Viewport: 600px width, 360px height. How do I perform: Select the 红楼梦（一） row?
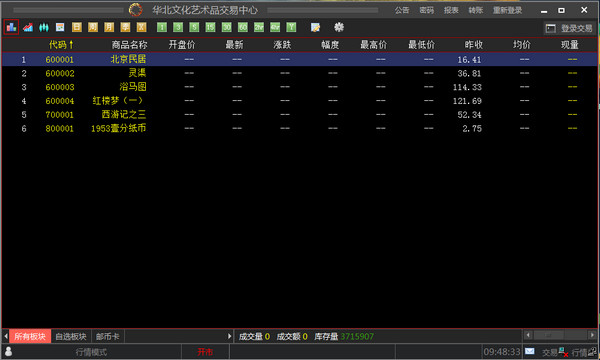coord(300,101)
